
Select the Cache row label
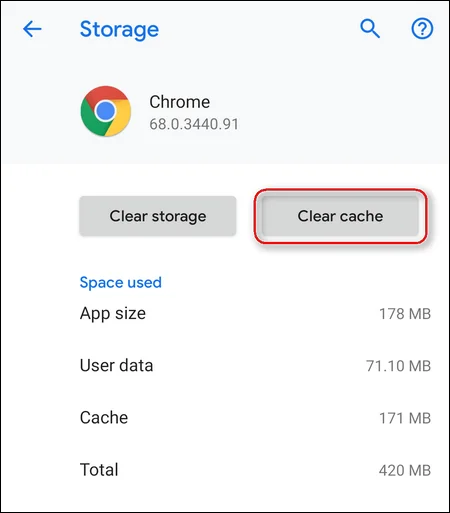coord(104,418)
